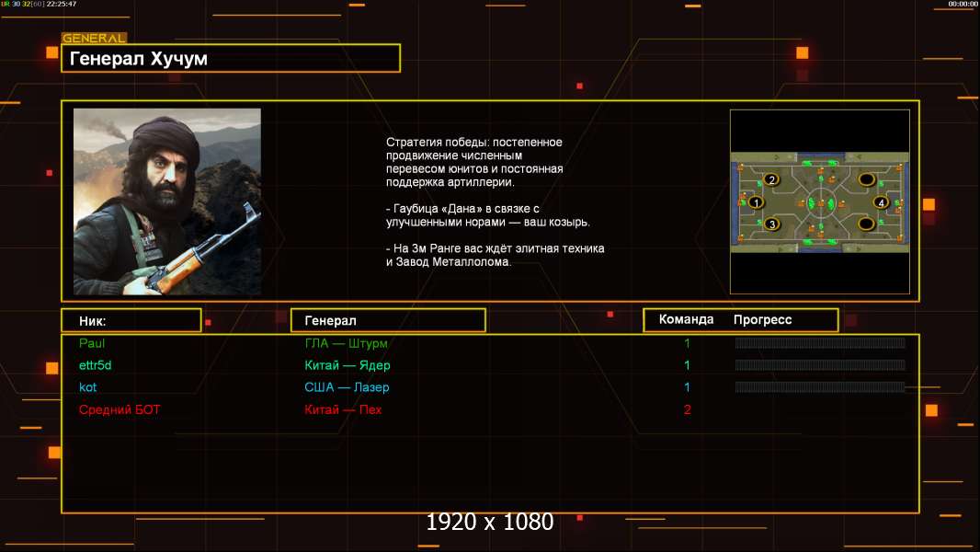
Task: Click the empty start marker above position 4
Action: coord(866,180)
